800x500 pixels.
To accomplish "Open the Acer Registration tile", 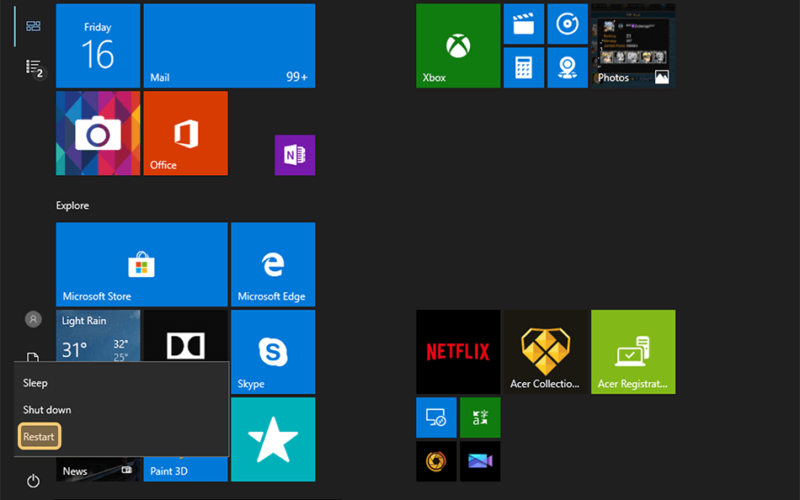I will pos(633,352).
